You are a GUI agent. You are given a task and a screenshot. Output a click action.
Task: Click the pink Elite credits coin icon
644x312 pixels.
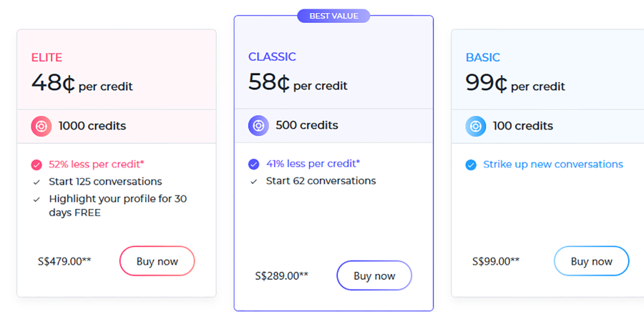tap(41, 127)
